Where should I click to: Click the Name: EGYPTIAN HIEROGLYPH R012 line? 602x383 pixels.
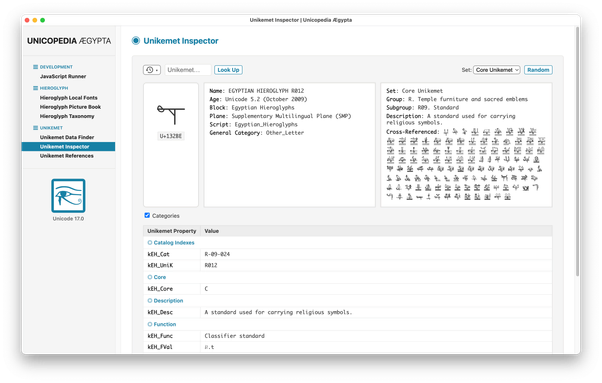[256, 91]
